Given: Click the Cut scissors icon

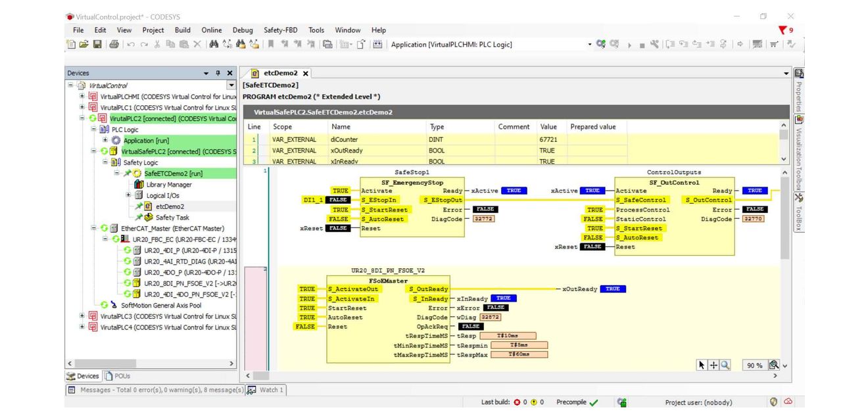Looking at the screenshot, I should (x=157, y=45).
